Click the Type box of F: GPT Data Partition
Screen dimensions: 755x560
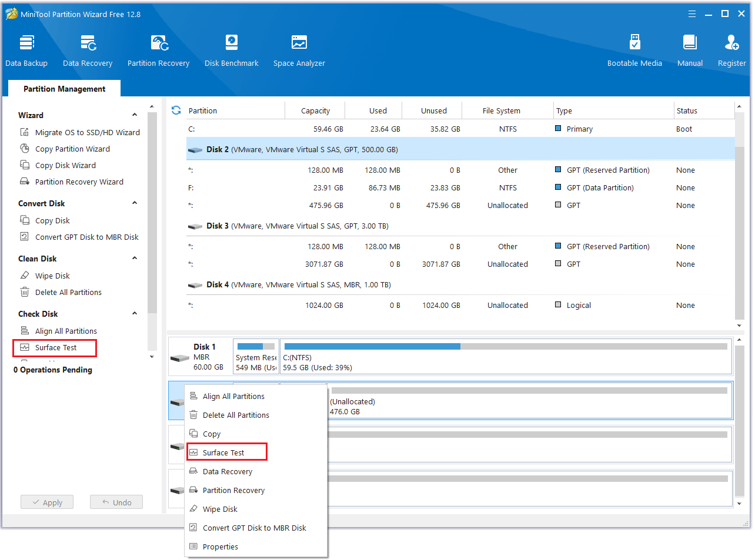point(558,187)
